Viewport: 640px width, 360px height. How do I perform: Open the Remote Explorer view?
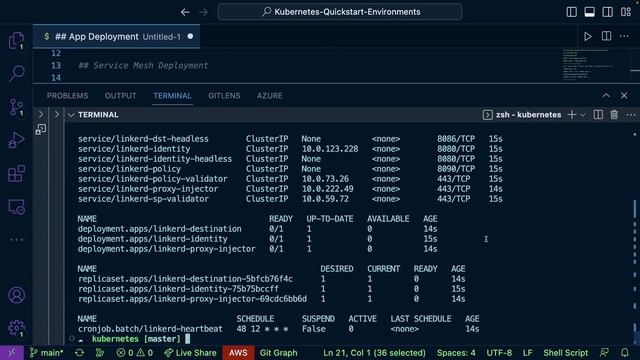16,207
